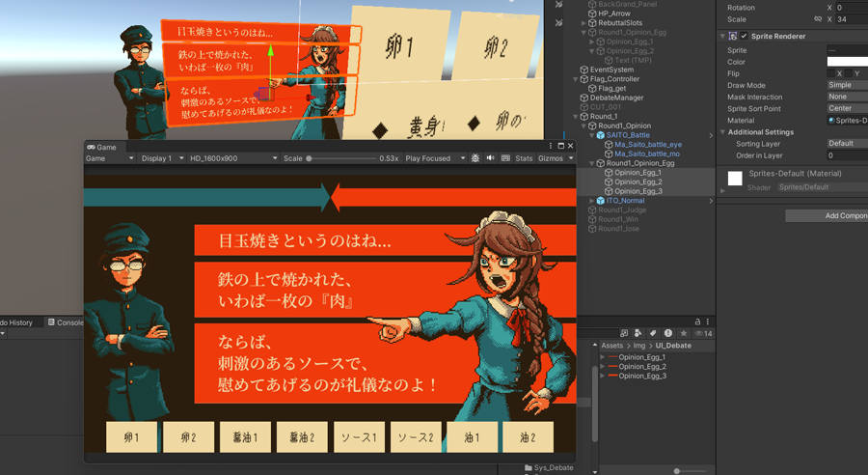Disable the Sprite Renderer component checkbox
The image size is (868, 475).
click(744, 36)
